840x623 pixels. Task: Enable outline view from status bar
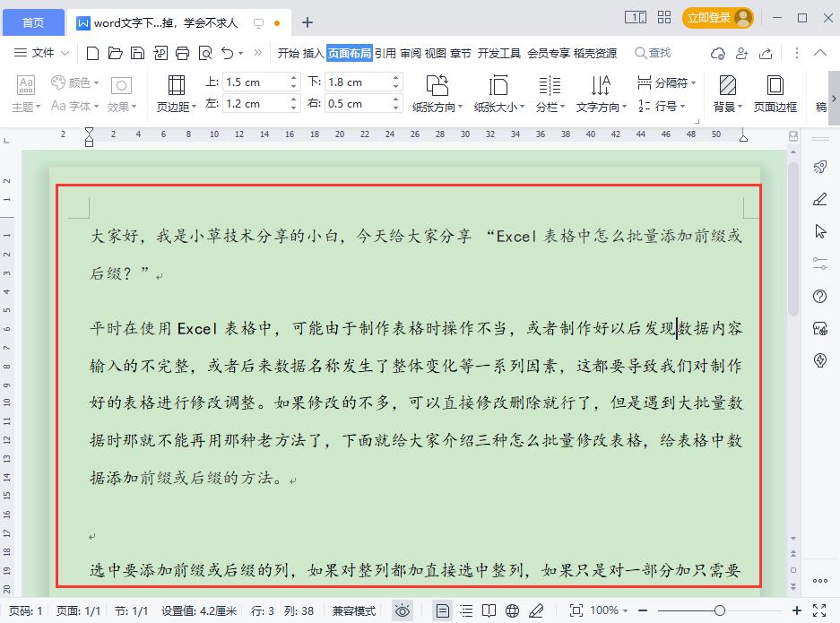[465, 610]
